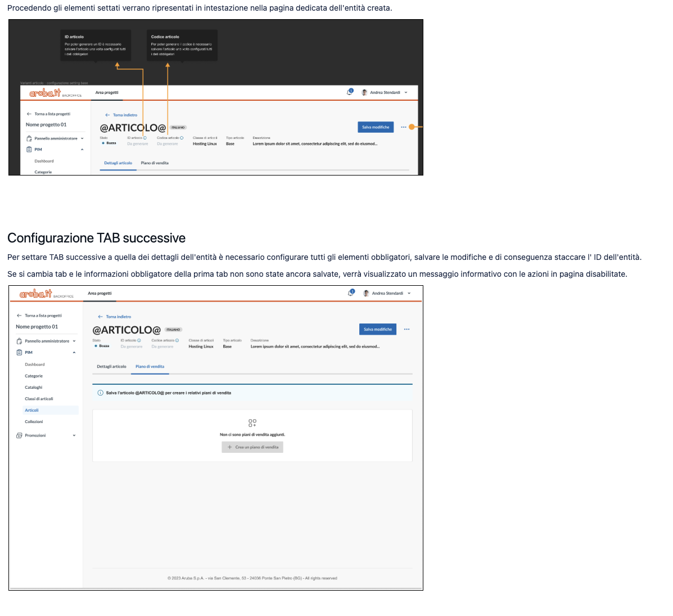The image size is (673, 616).
Task: Select Dettagli articolo tab in the lower screenshot
Action: (x=111, y=367)
